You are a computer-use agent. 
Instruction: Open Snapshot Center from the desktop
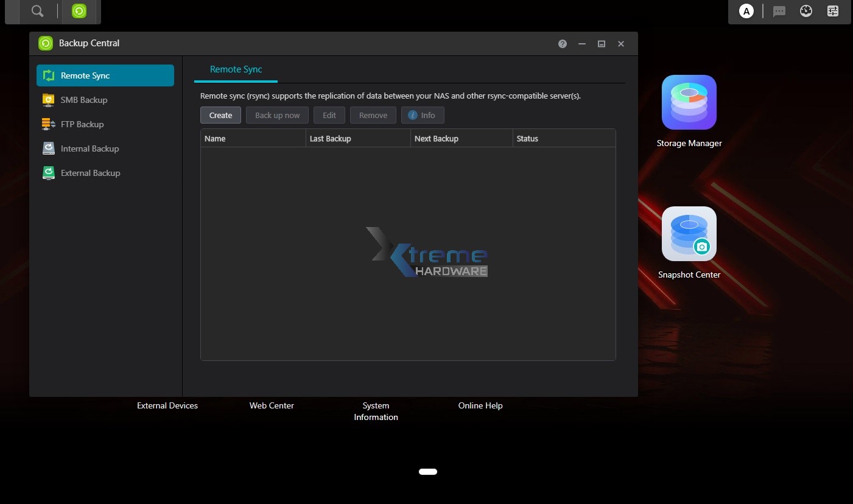pyautogui.click(x=689, y=233)
